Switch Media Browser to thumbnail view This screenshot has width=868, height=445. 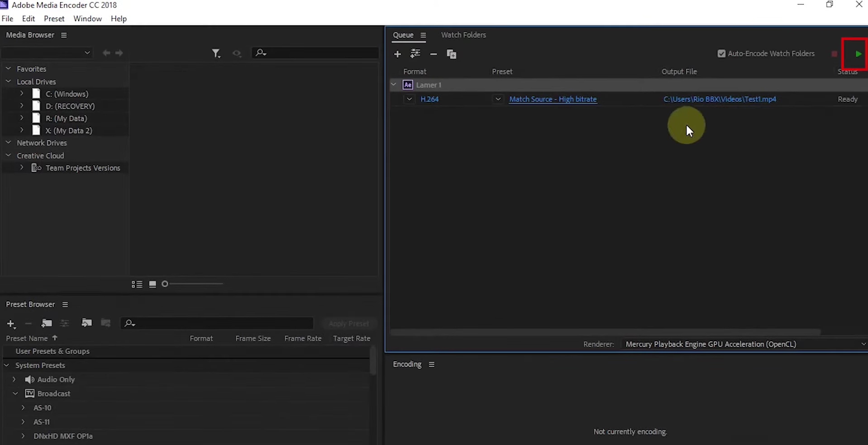pos(153,284)
